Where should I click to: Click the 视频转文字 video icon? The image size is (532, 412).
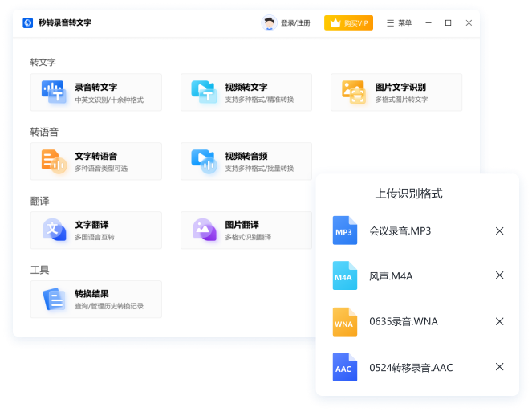[204, 92]
